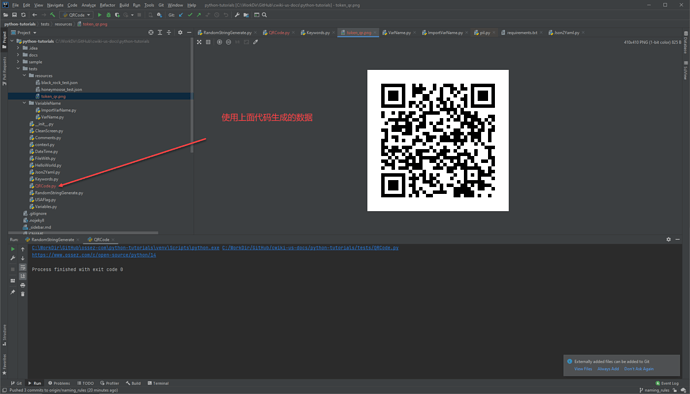Screen dimensions: 690x394
Task: Start debugging with the green bug icon
Action: coord(108,15)
